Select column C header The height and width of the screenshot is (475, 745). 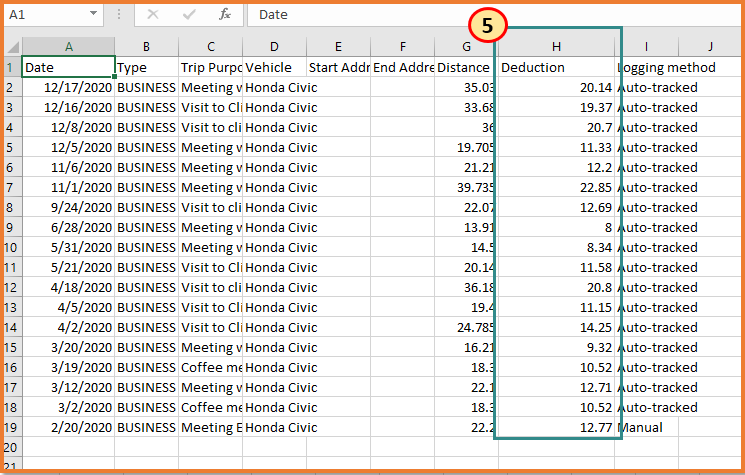pyautogui.click(x=210, y=47)
